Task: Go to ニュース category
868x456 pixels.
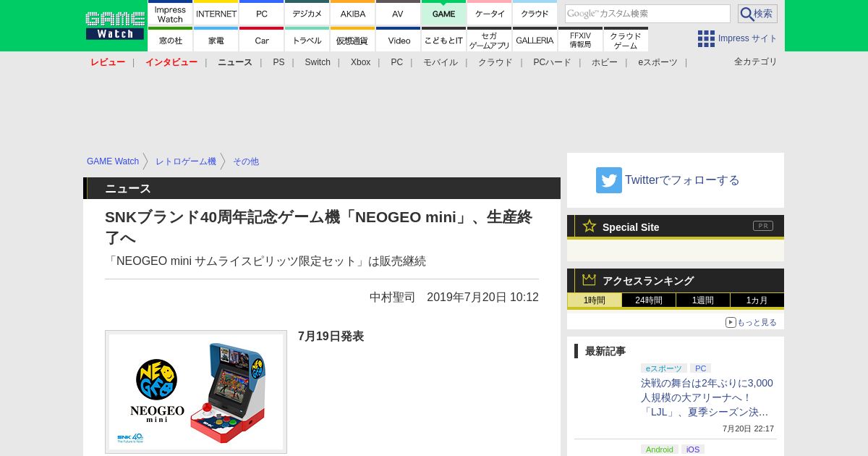Action: pyautogui.click(x=235, y=62)
